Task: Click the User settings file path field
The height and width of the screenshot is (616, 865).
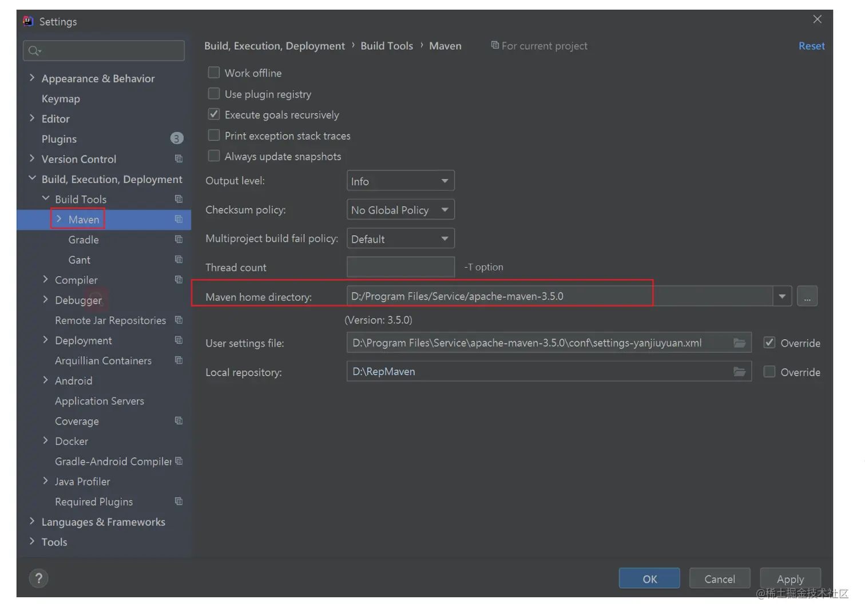Action: click(549, 343)
